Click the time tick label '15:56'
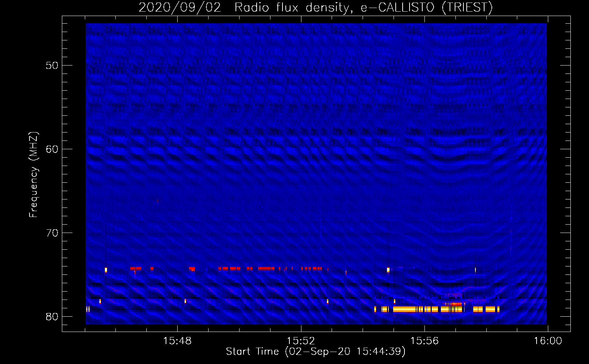 click(424, 341)
